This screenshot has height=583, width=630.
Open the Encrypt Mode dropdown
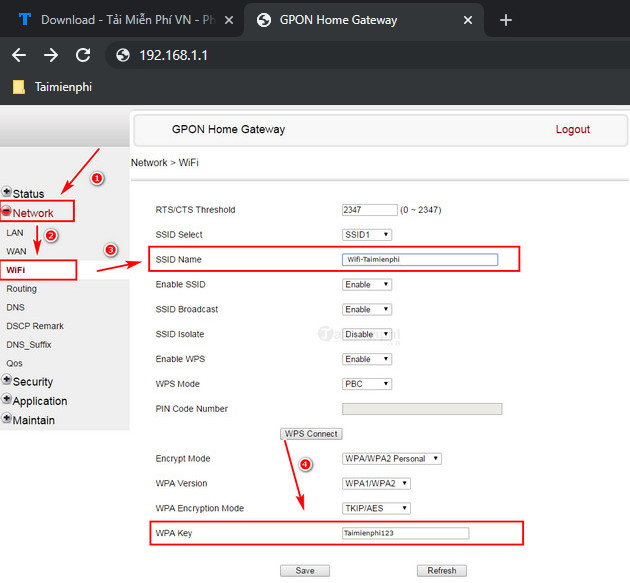pyautogui.click(x=392, y=458)
